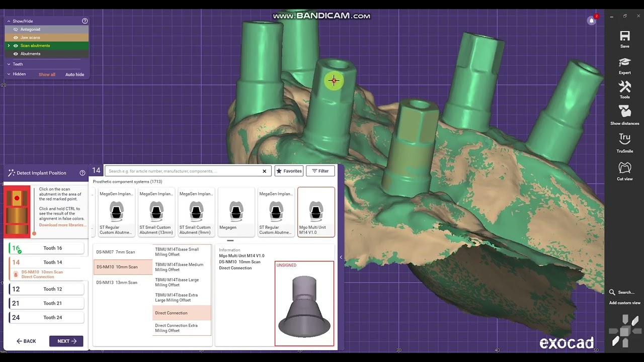
Task: Open help for Detect Implant Position
Action: tap(83, 173)
